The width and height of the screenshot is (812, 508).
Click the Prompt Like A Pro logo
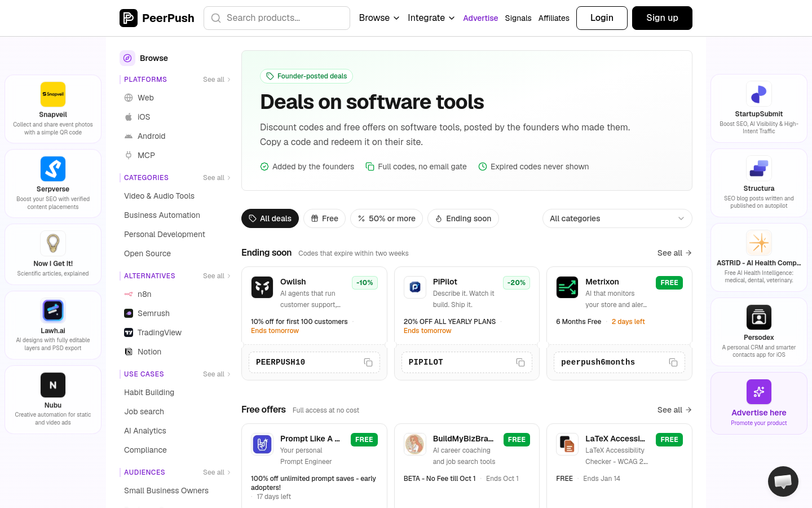click(262, 444)
